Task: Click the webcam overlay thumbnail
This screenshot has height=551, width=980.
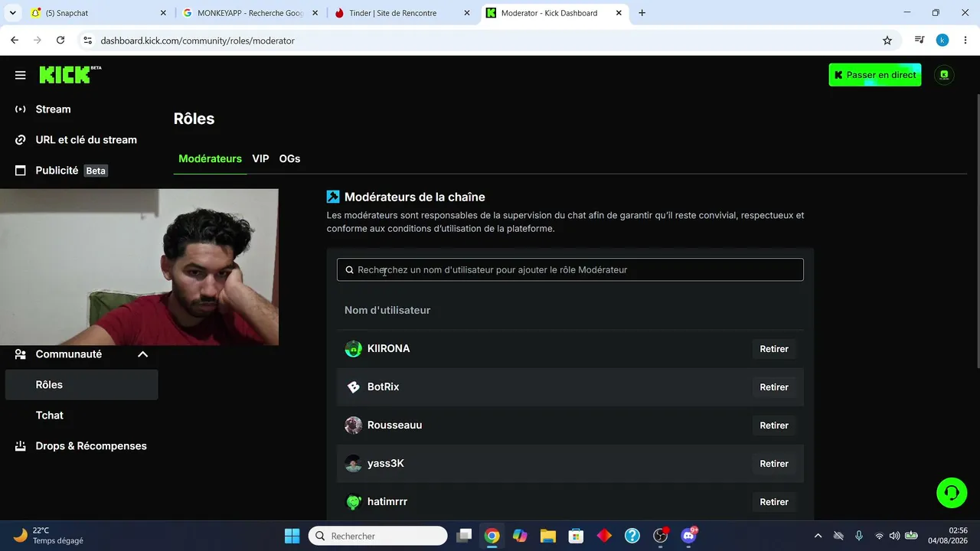Action: click(139, 267)
